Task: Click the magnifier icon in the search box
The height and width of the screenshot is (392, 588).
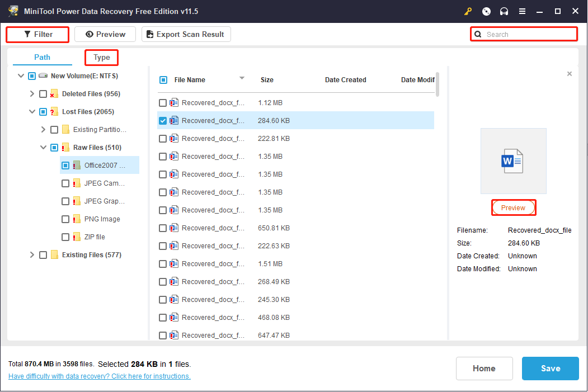Action: (x=479, y=34)
